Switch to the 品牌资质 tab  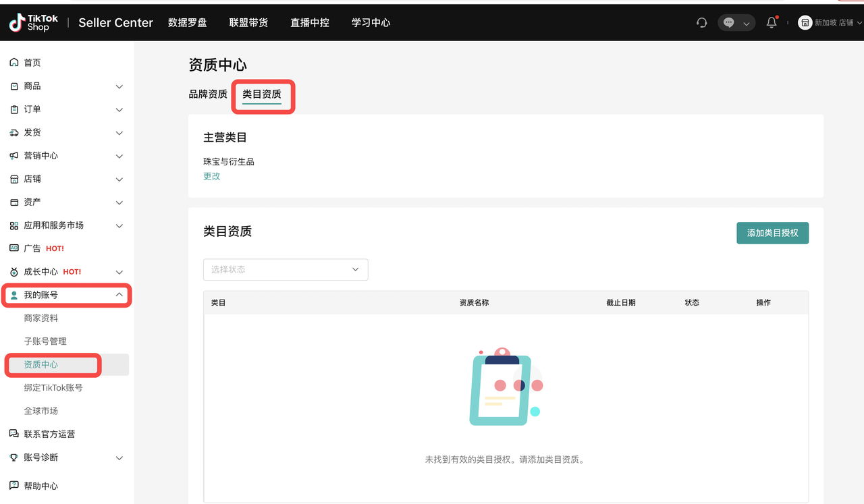click(x=207, y=94)
